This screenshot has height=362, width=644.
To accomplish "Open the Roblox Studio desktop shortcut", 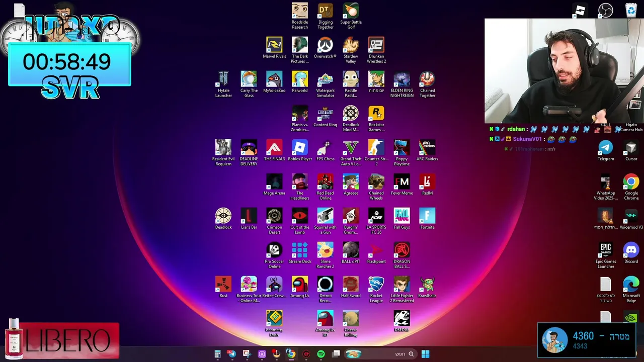I will (580, 10).
